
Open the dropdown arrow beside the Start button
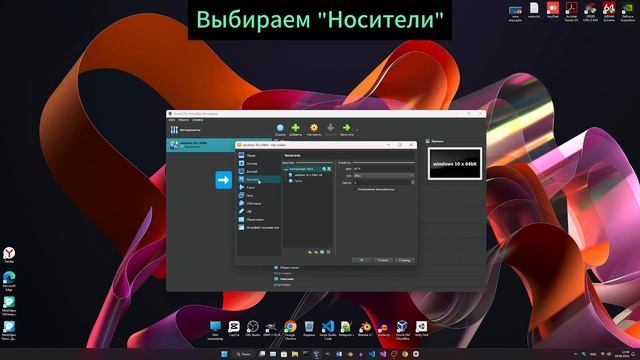pos(357,130)
